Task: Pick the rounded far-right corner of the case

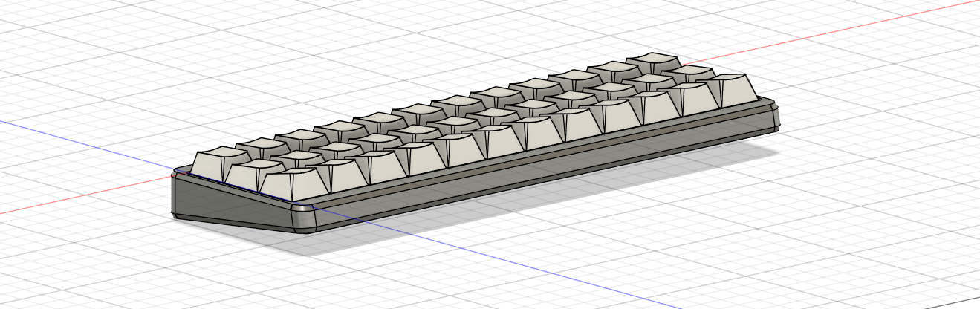Action: click(x=774, y=119)
